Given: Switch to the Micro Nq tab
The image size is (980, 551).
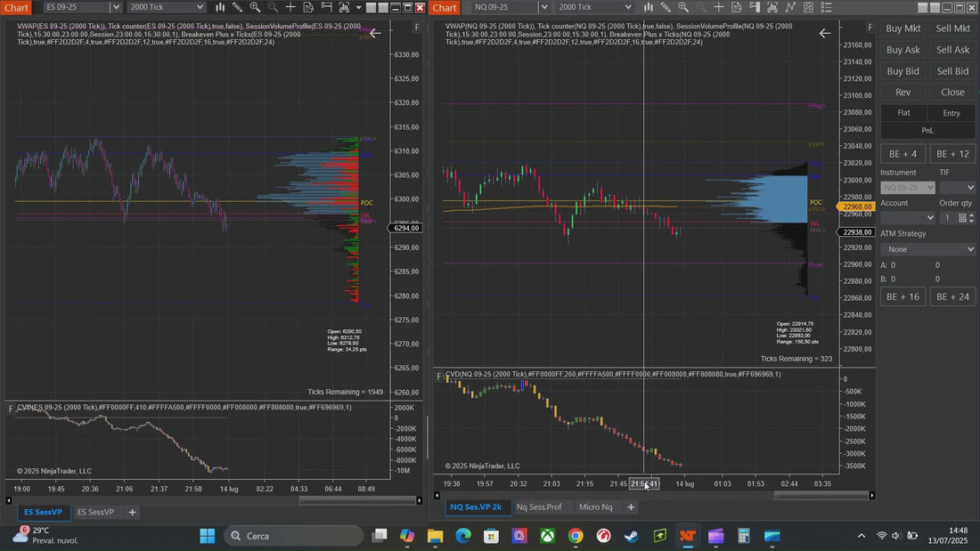Looking at the screenshot, I should tap(596, 507).
